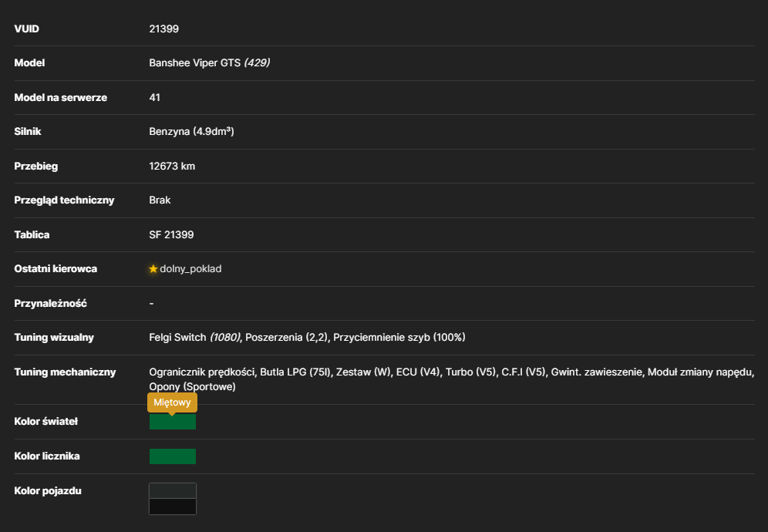
Task: Click the Miętowy tooltip label
Action: (172, 402)
